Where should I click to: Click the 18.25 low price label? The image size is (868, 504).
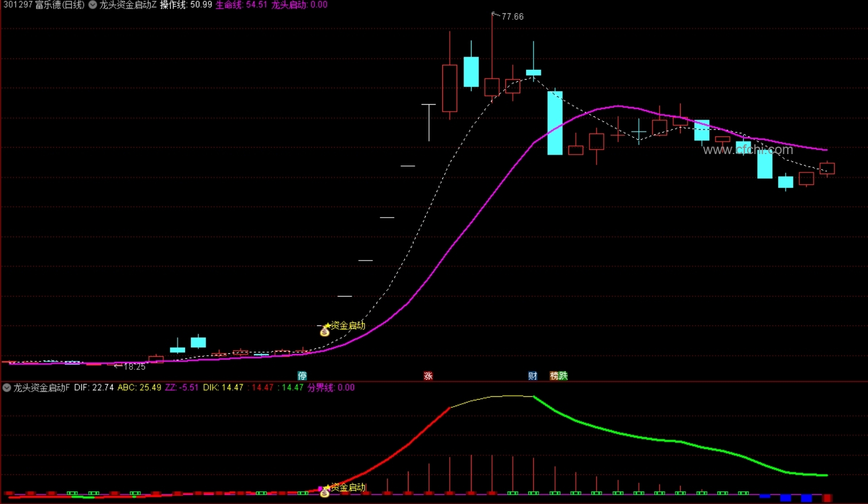(134, 367)
